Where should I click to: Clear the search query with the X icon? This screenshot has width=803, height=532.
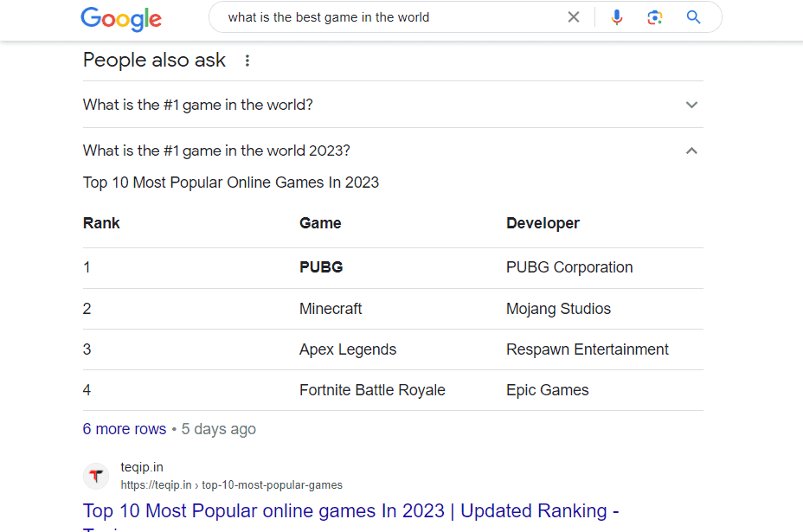(x=574, y=16)
